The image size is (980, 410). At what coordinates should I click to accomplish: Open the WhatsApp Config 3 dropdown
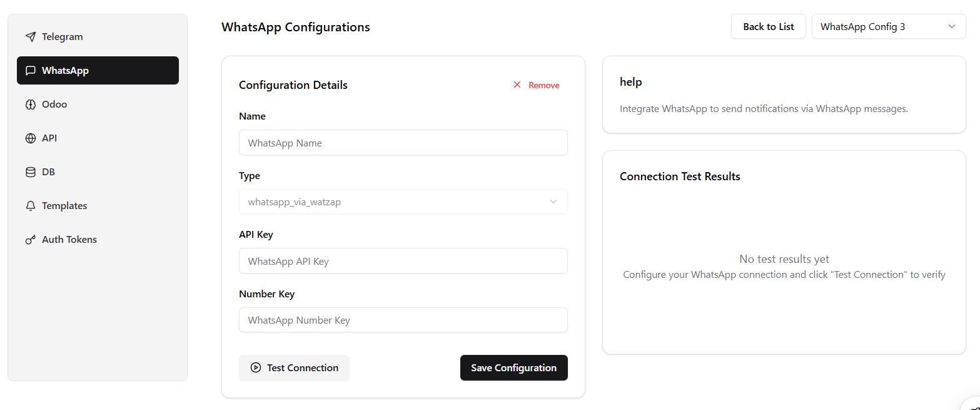click(888, 26)
